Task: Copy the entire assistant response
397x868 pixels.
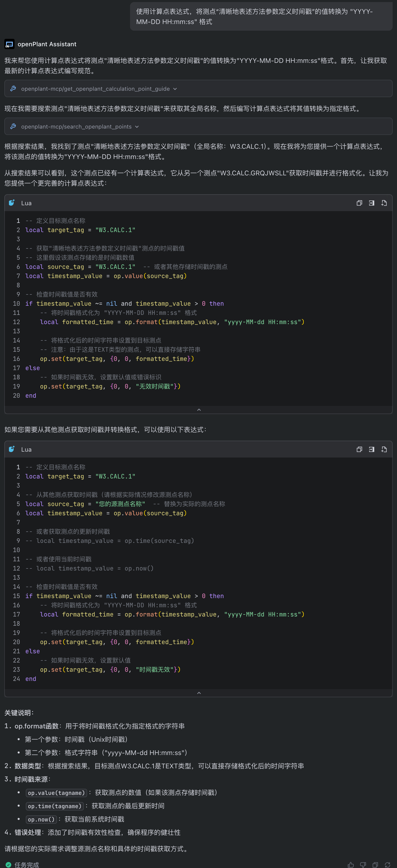Action: pyautogui.click(x=375, y=865)
